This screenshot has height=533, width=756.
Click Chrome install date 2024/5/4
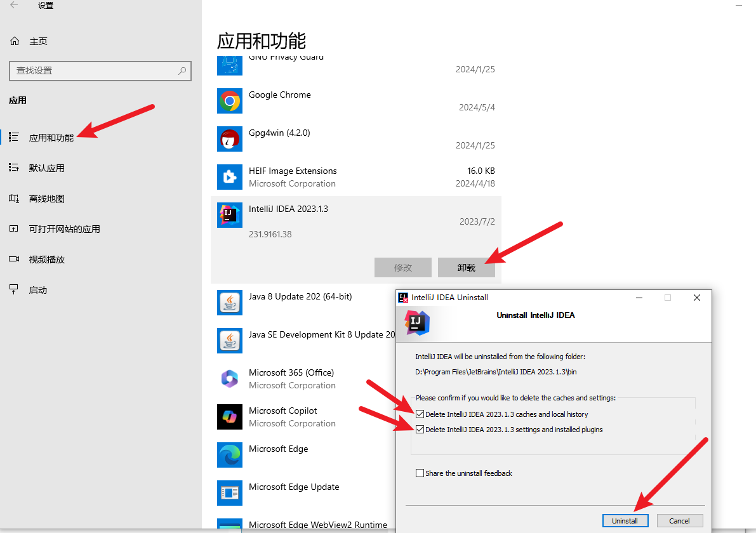pyautogui.click(x=477, y=107)
